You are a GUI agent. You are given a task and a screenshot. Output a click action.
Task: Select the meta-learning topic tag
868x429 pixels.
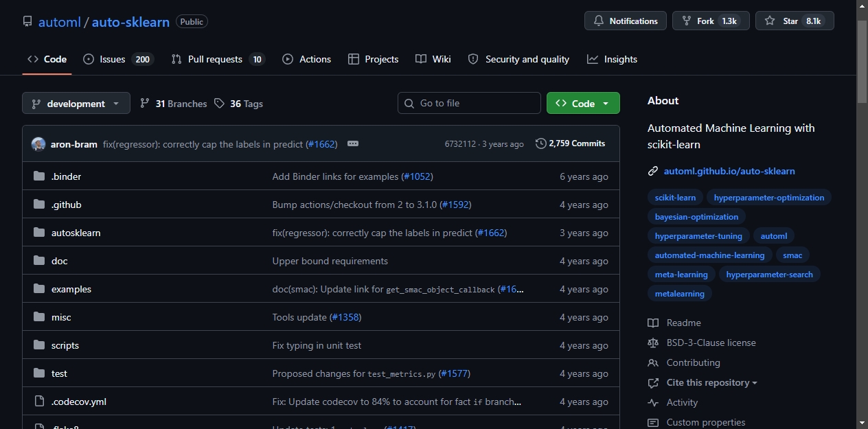(681, 275)
